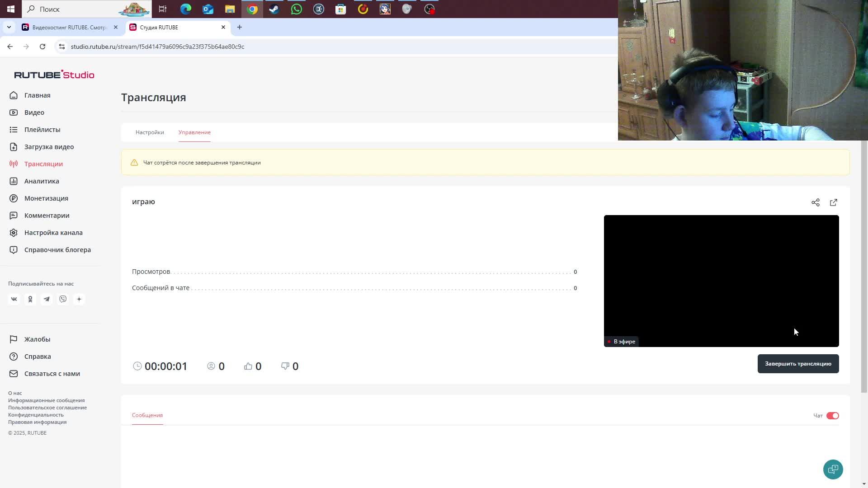Click the Сообщений в чате row

coord(354,288)
